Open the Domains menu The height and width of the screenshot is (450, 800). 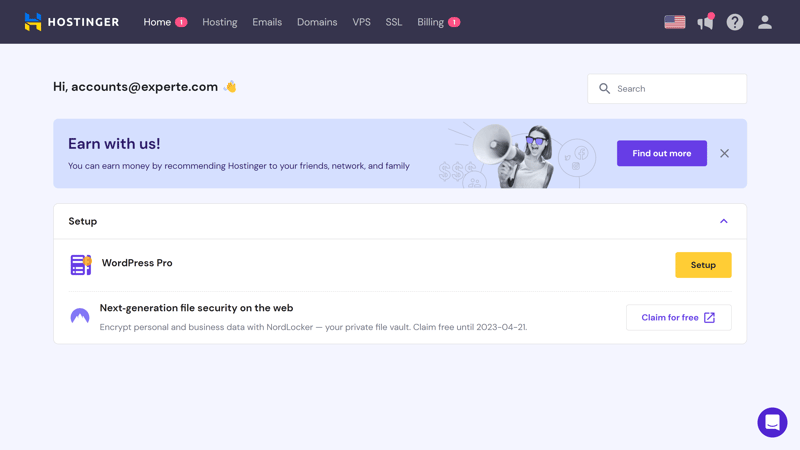pos(317,22)
